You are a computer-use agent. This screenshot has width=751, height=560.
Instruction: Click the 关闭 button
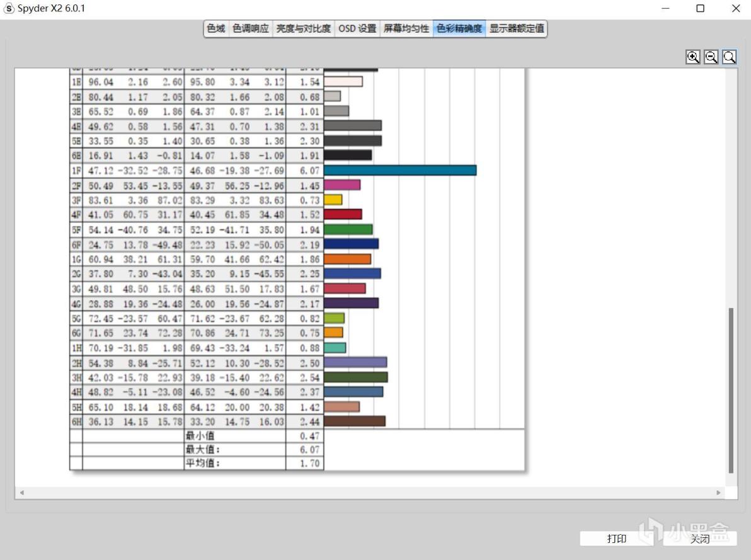pyautogui.click(x=700, y=539)
